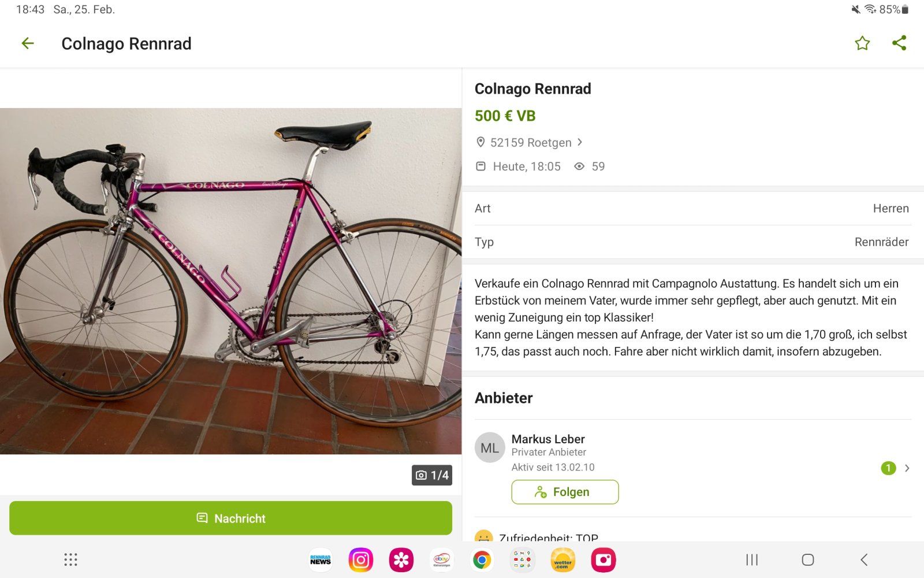Open Markus Leber seller profile
This screenshot has height=578, width=924.
click(548, 439)
